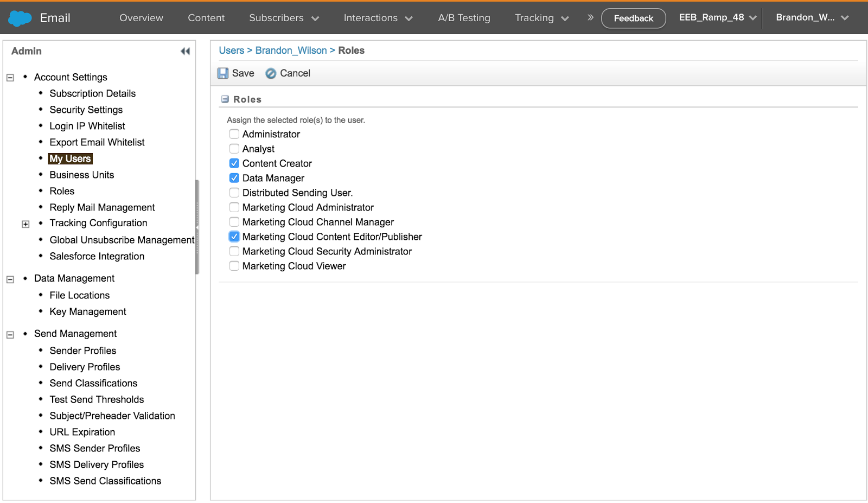This screenshot has width=868, height=503.
Task: Open Salesforce Integration
Action: click(97, 256)
